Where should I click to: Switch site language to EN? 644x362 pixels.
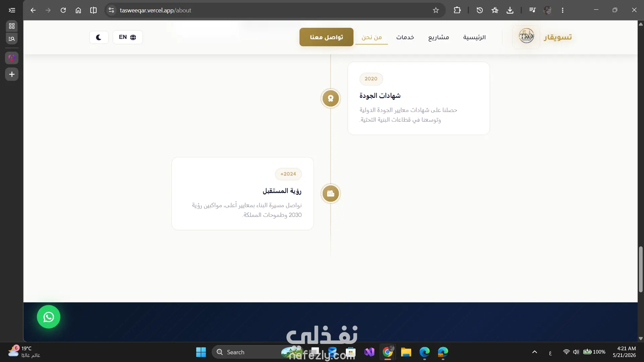(127, 37)
